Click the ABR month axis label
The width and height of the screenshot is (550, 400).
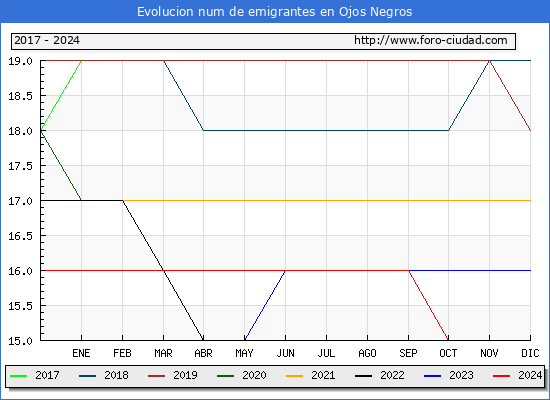coord(203,353)
